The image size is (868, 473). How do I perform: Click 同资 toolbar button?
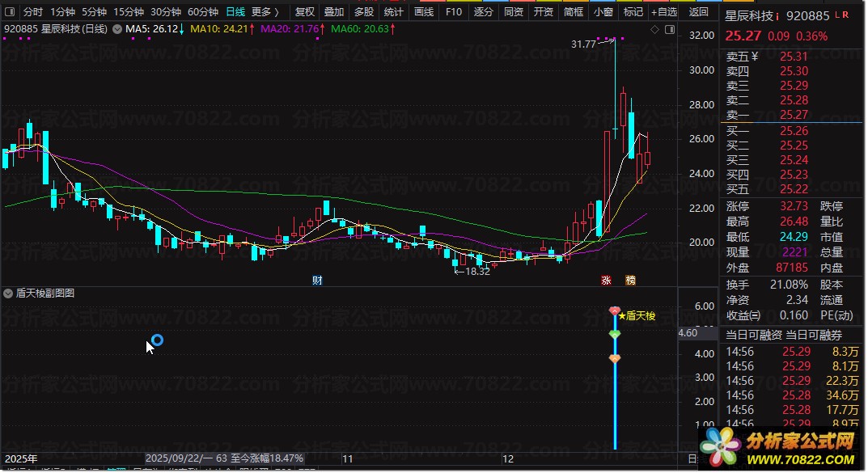pyautogui.click(x=513, y=11)
